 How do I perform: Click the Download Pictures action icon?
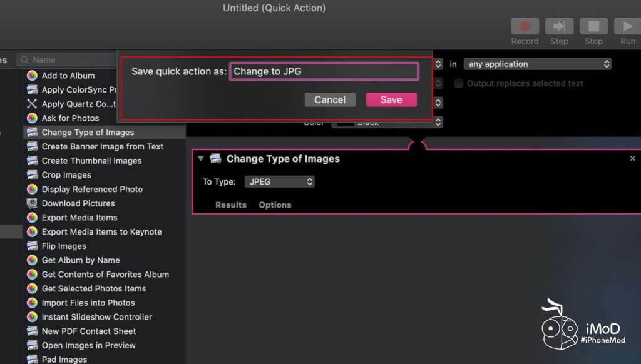point(32,203)
